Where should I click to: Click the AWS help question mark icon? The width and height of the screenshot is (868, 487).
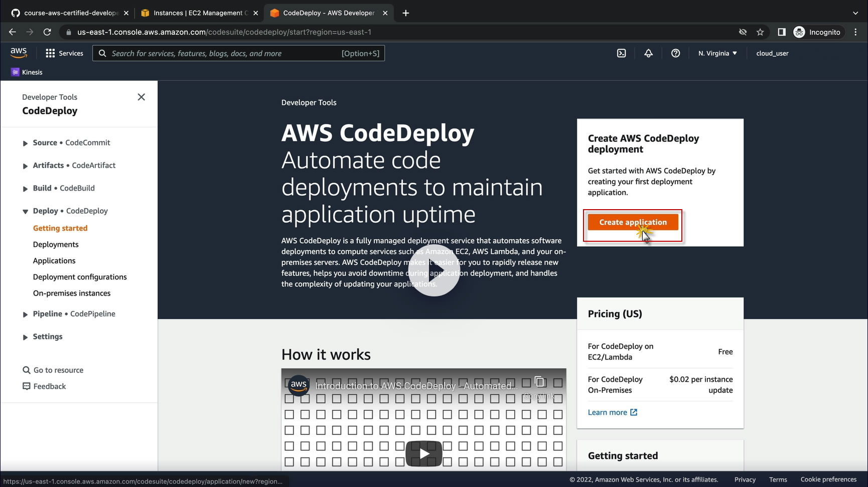pos(675,53)
